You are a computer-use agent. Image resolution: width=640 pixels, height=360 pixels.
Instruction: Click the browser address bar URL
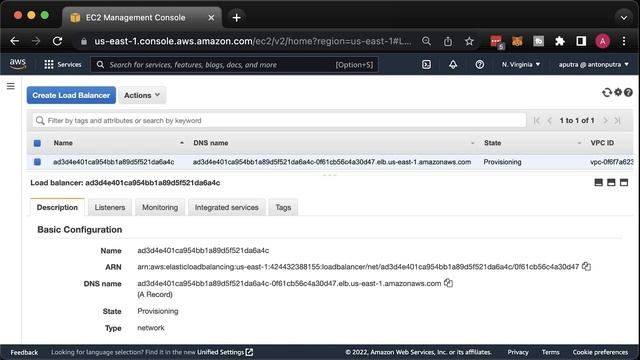(x=253, y=41)
